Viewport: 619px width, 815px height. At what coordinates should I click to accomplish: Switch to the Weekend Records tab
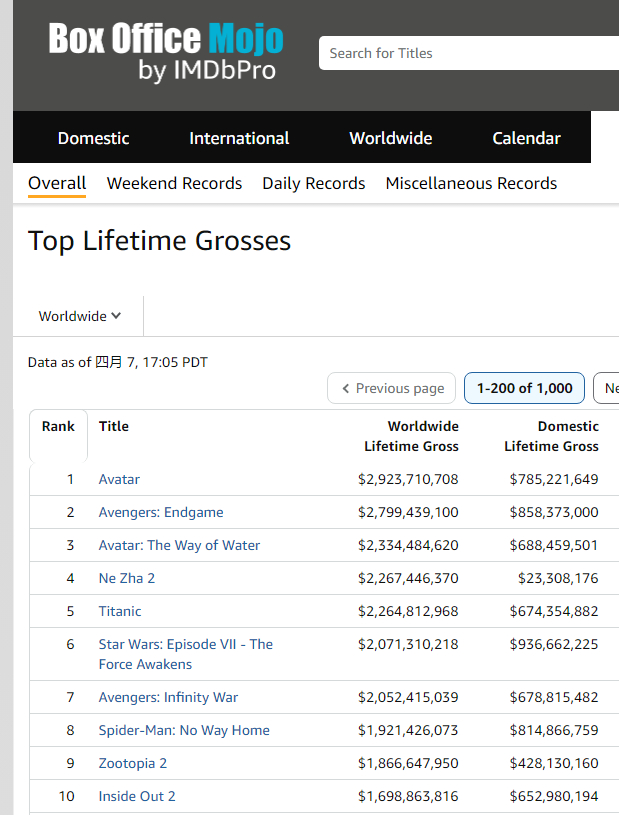[174, 183]
